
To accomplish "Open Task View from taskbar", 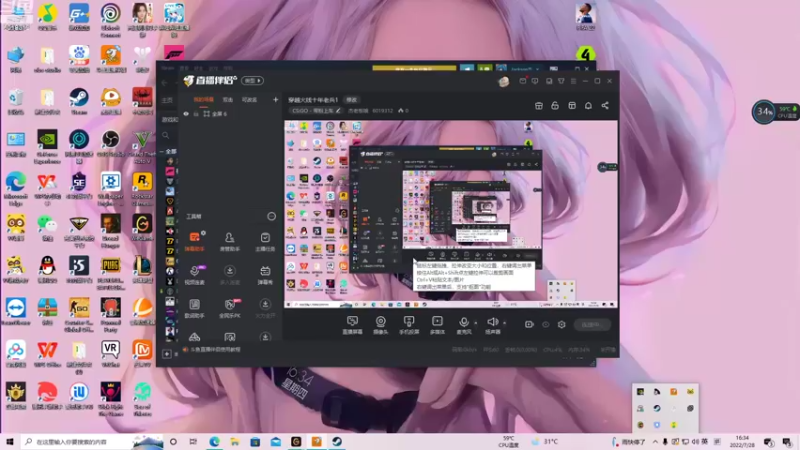I will [193, 441].
